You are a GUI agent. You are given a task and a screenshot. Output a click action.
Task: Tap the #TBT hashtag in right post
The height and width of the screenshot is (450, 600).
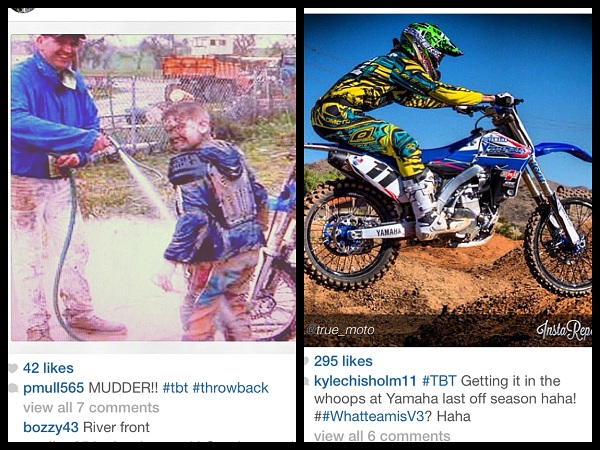tap(439, 381)
